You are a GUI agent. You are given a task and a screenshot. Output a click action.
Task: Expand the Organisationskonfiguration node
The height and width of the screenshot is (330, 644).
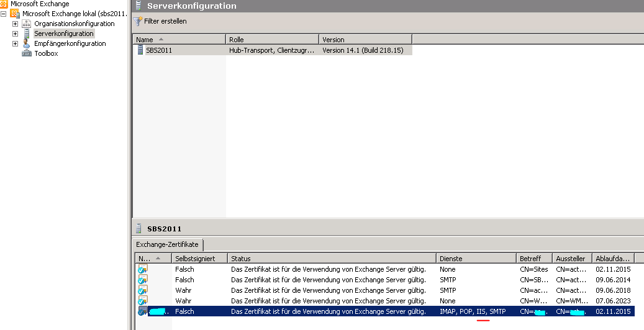tap(16, 24)
